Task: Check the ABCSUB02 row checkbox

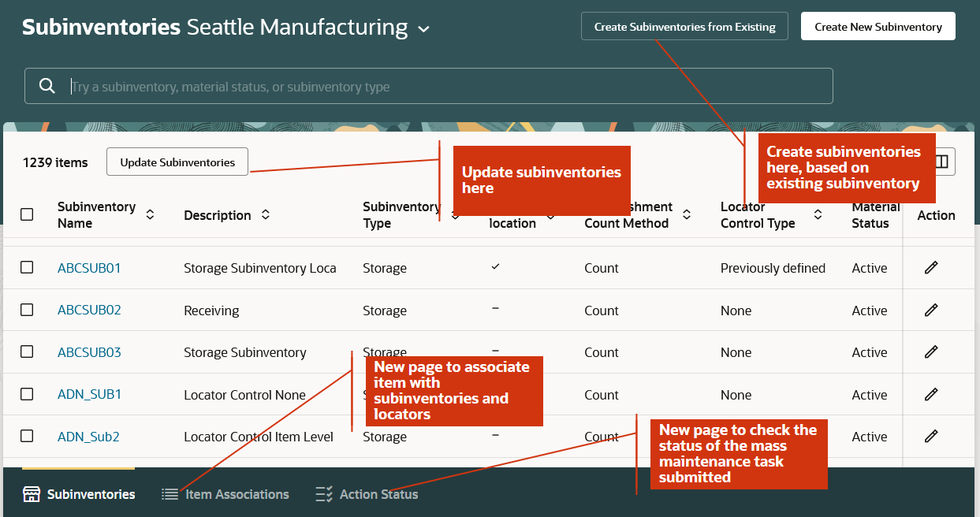Action: click(x=27, y=310)
